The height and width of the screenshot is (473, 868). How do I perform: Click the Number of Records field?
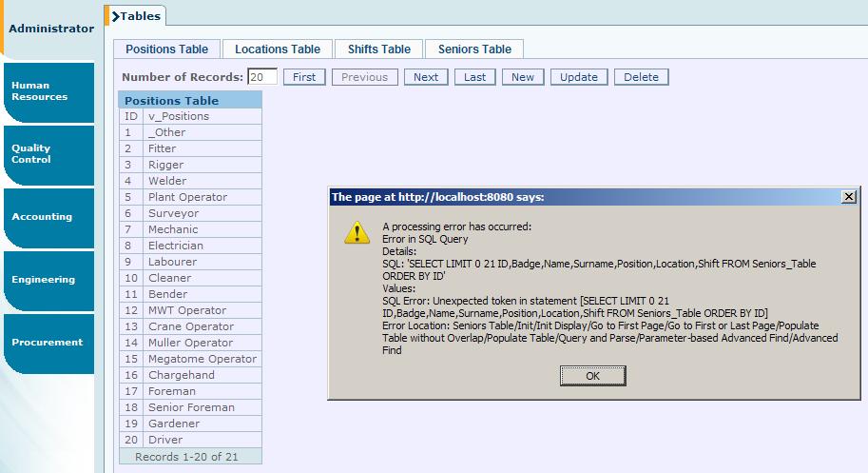click(x=261, y=77)
